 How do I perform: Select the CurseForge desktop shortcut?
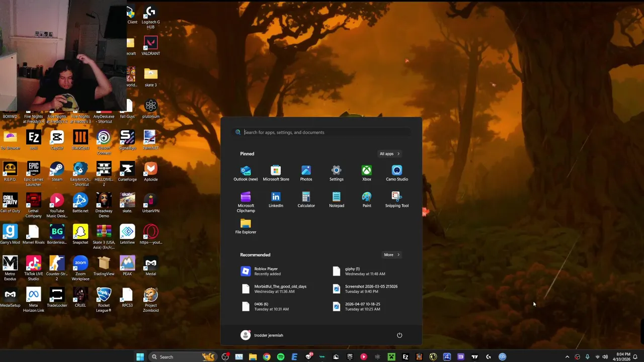(x=127, y=171)
